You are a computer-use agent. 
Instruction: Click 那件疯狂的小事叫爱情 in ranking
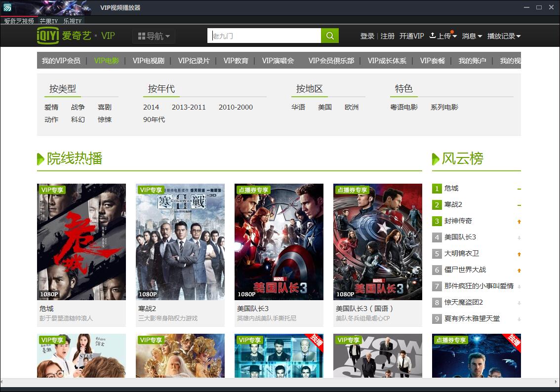(x=479, y=286)
